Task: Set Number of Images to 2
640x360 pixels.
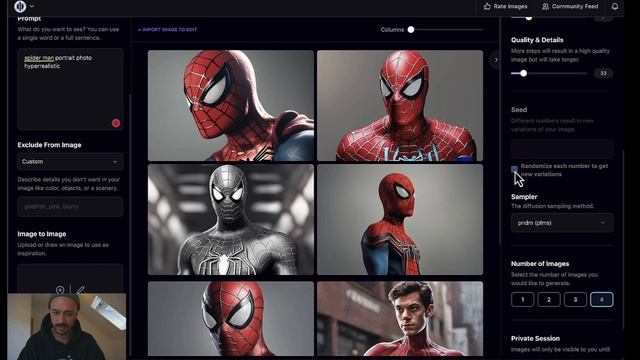Action: pyautogui.click(x=549, y=300)
